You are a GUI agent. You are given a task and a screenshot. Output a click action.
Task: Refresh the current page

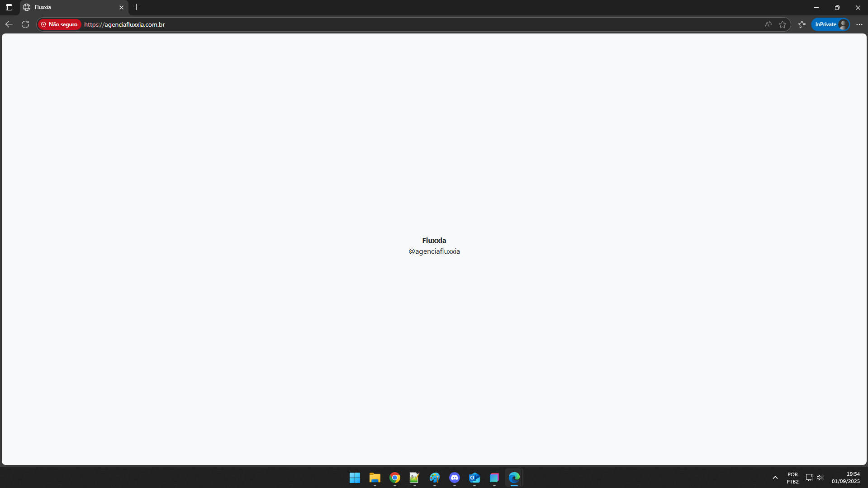point(25,24)
